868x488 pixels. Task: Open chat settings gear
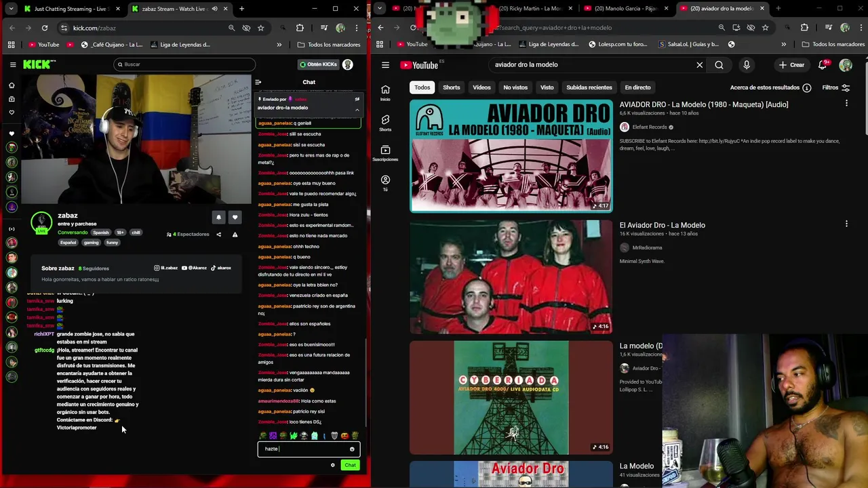pos(332,465)
